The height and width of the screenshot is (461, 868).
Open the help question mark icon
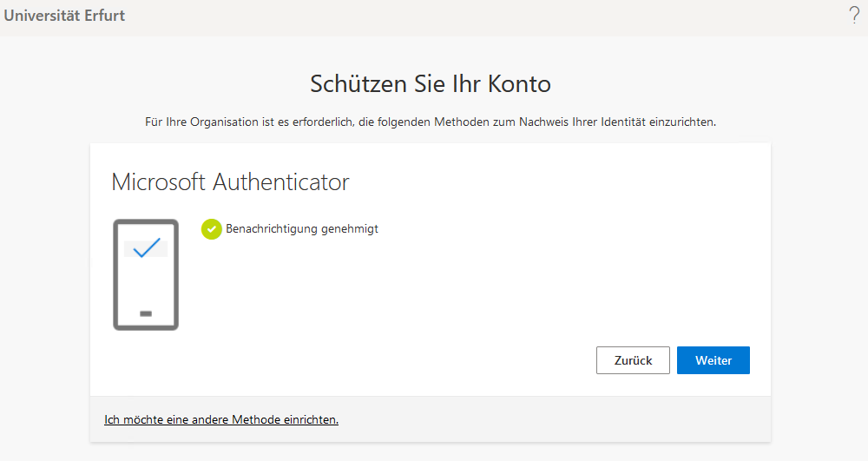click(853, 15)
